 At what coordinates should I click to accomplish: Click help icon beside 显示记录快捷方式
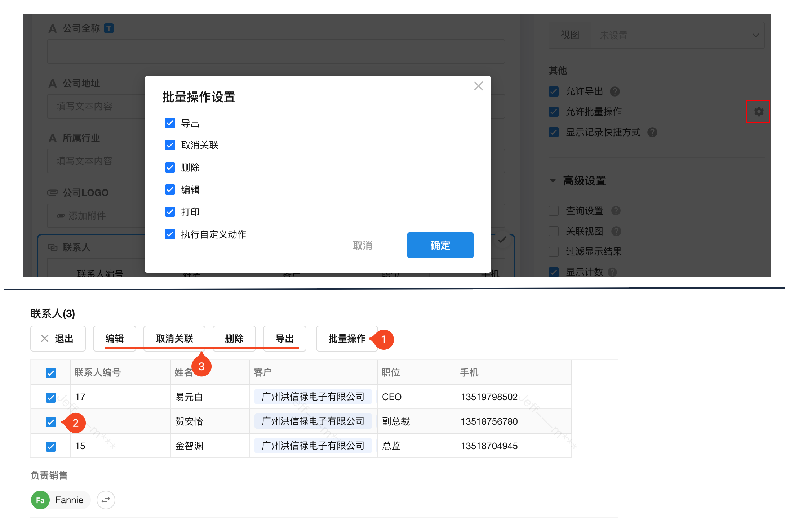point(652,133)
